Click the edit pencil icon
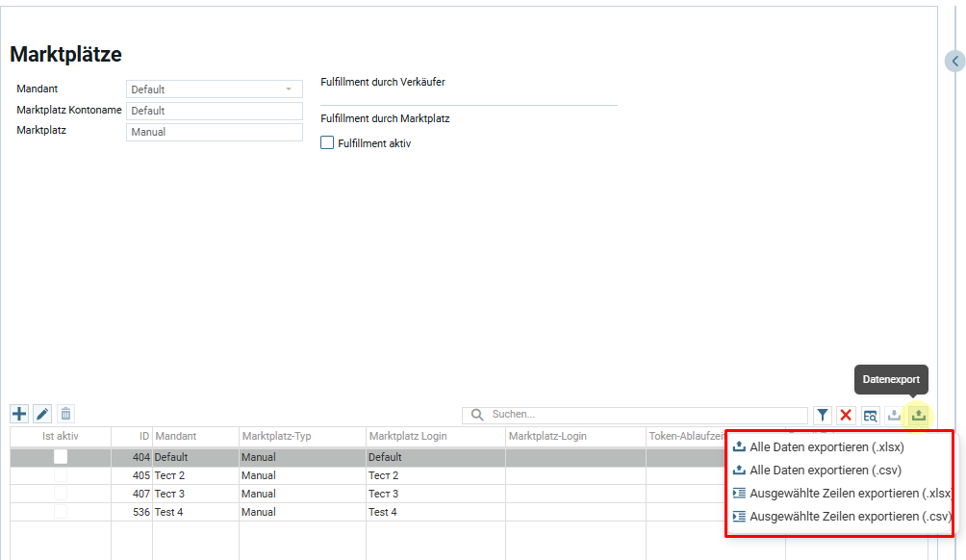Screen dimensions: 966x560 coord(42,414)
